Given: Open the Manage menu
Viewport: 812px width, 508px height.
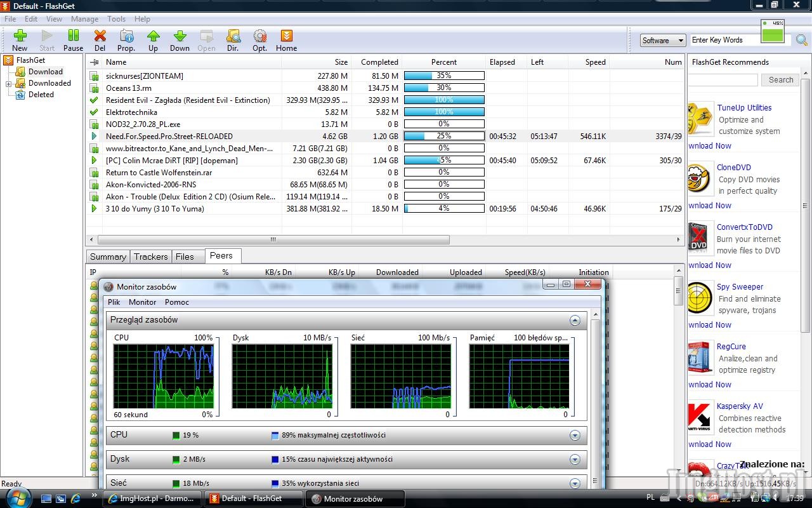Looking at the screenshot, I should 84,19.
